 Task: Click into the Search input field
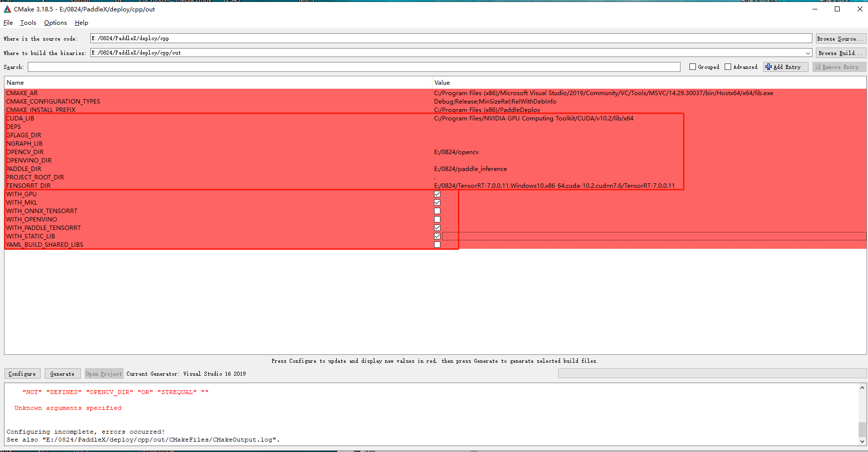pyautogui.click(x=354, y=67)
